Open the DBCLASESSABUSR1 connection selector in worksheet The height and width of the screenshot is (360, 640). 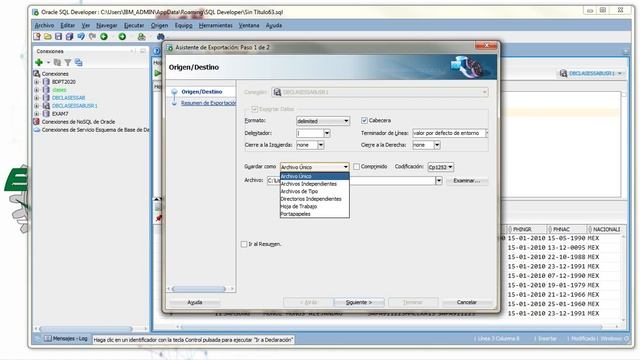591,74
